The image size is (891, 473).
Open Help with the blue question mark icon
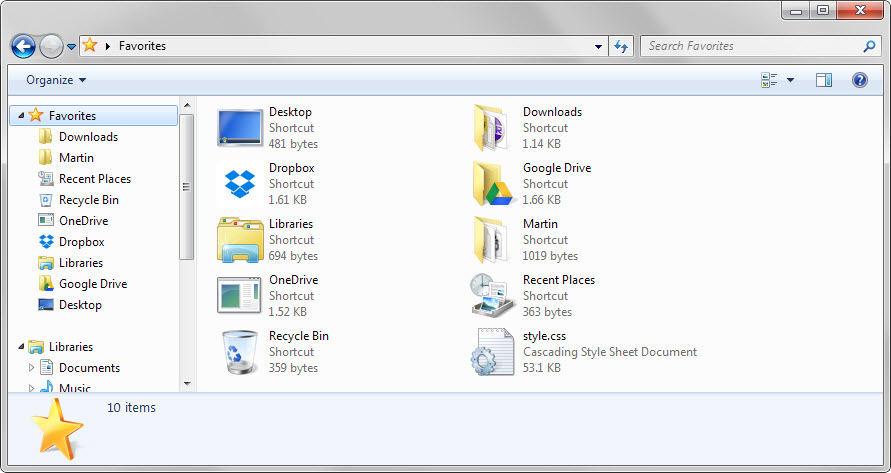860,80
